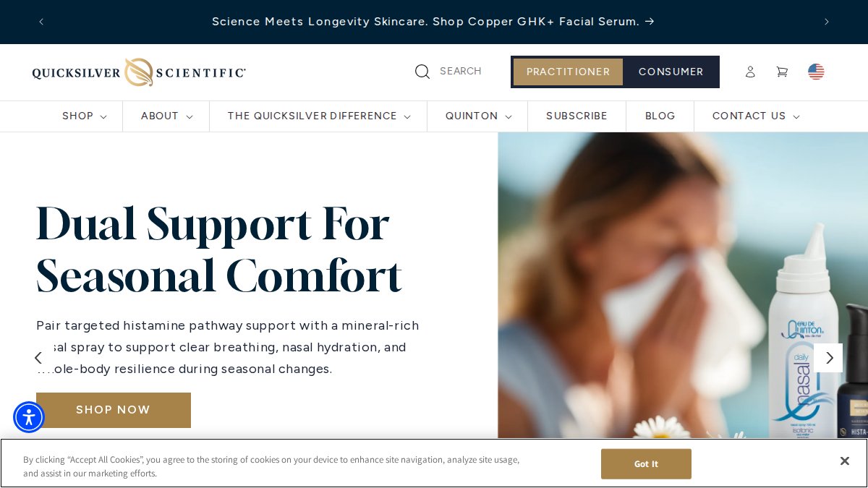Go to previous announcement in top bar
868x488 pixels.
point(41,22)
